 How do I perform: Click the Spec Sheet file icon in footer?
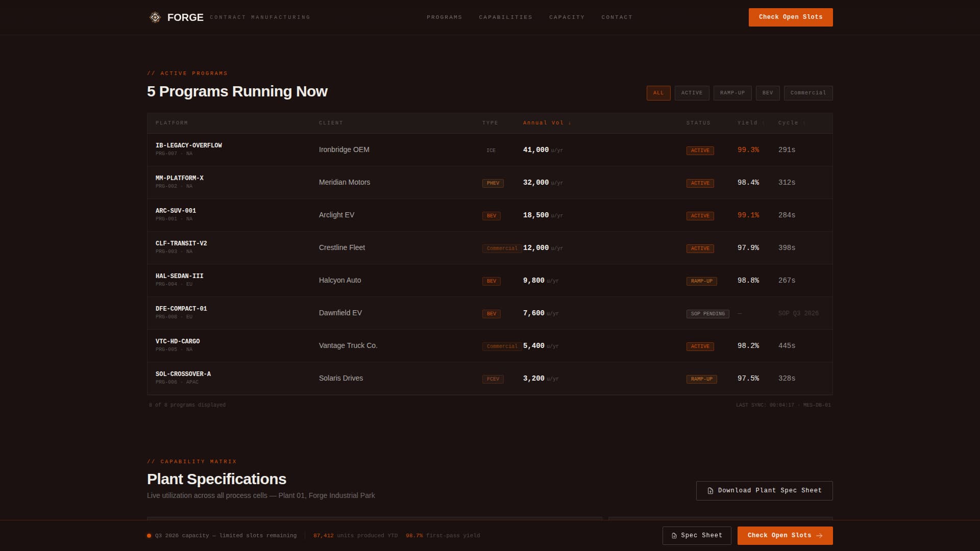pyautogui.click(x=674, y=536)
